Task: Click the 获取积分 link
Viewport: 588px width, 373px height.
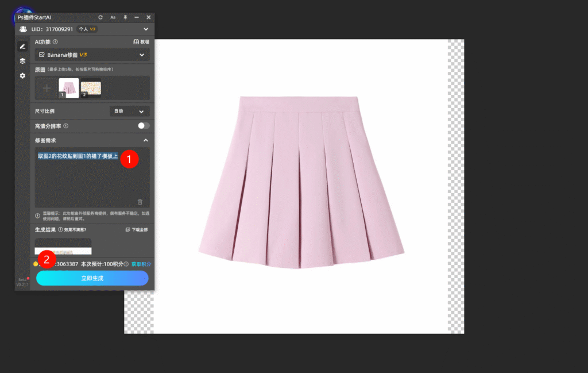Action: tap(141, 264)
